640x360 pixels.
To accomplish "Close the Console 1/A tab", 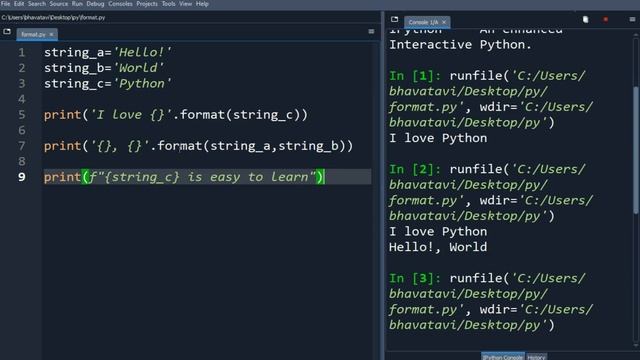I will 444,22.
